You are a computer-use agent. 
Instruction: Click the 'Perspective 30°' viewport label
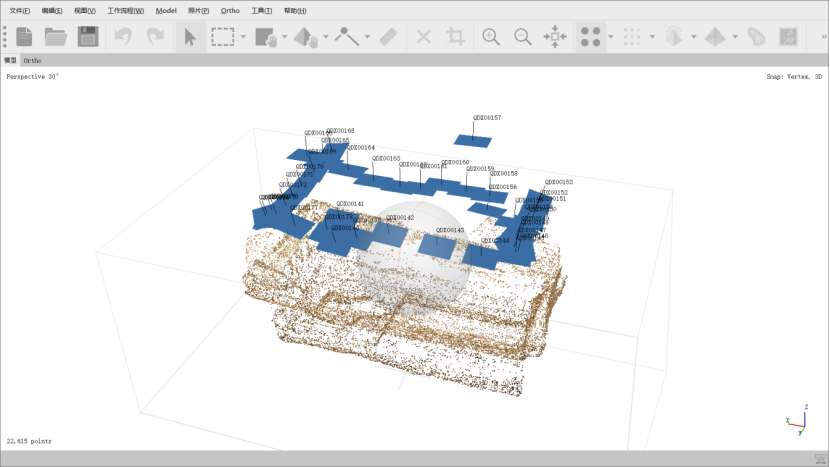click(32, 77)
